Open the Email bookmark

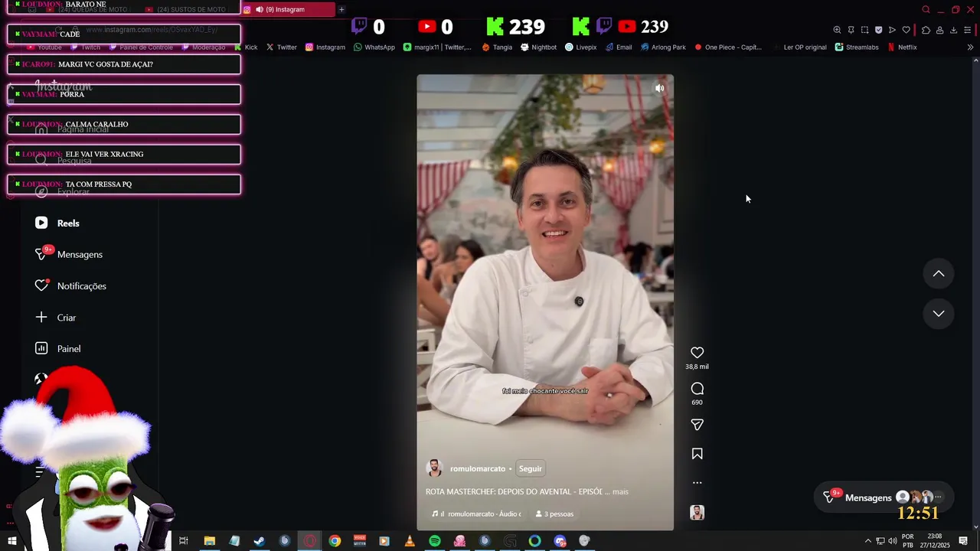618,47
